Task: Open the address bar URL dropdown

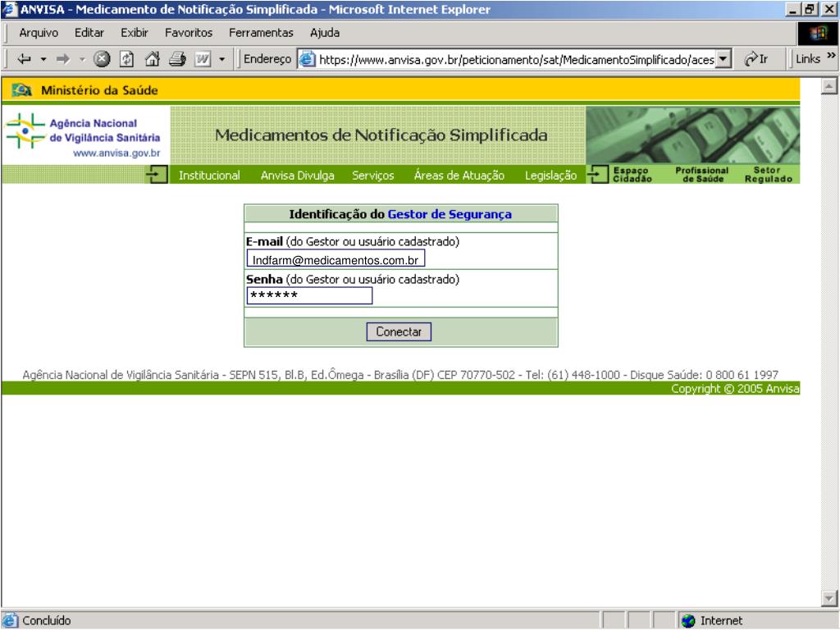Action: 724,59
